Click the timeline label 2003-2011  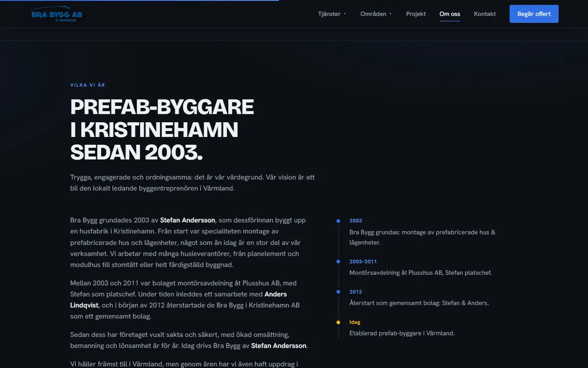click(x=363, y=262)
